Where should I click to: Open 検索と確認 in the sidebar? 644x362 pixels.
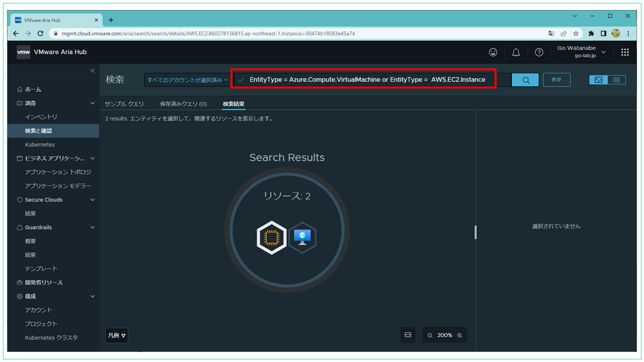tap(53, 131)
